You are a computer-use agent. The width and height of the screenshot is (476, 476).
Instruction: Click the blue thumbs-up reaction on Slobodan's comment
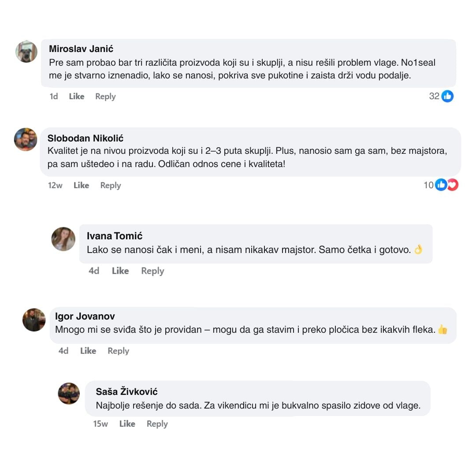pos(441,185)
